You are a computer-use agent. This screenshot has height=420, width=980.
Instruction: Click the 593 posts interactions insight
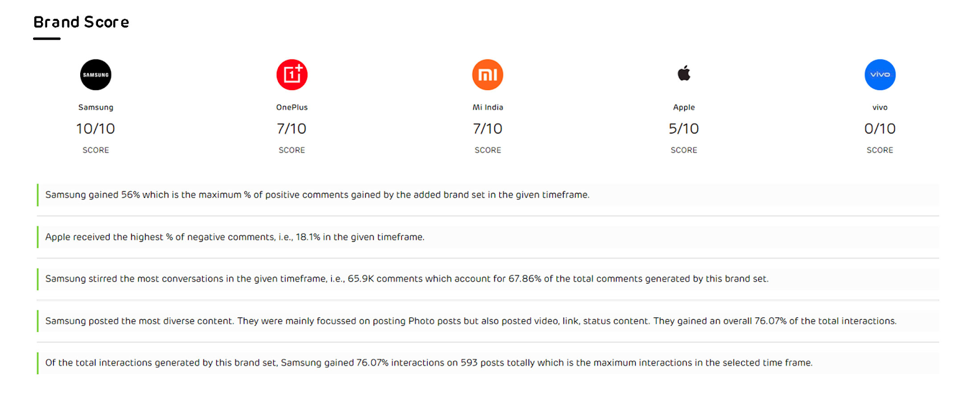click(429, 362)
